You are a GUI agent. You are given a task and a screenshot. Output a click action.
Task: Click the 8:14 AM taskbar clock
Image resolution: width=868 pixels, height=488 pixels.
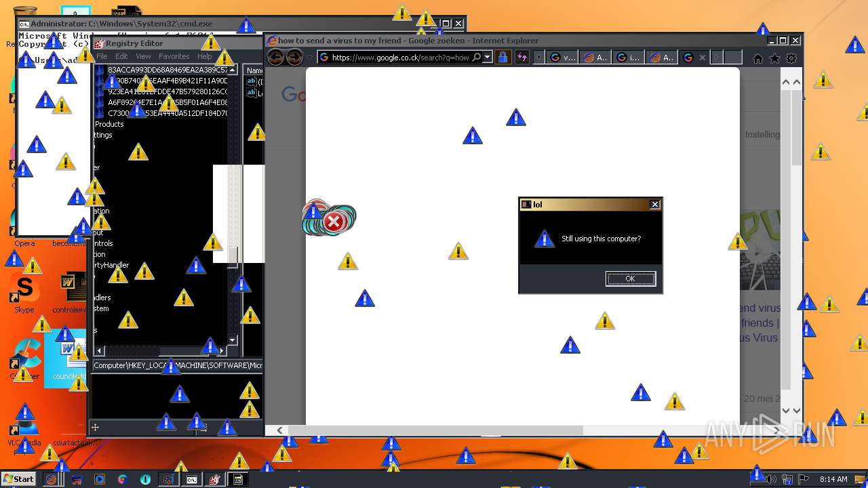[x=833, y=479]
